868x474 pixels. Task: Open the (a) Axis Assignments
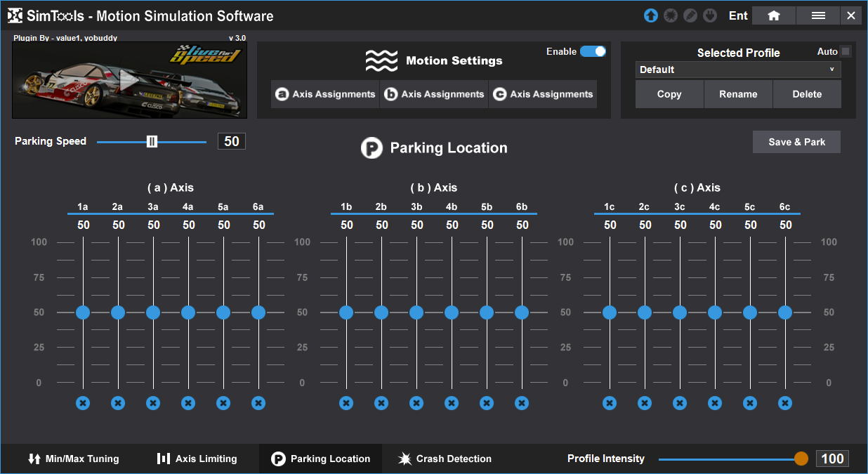click(325, 94)
